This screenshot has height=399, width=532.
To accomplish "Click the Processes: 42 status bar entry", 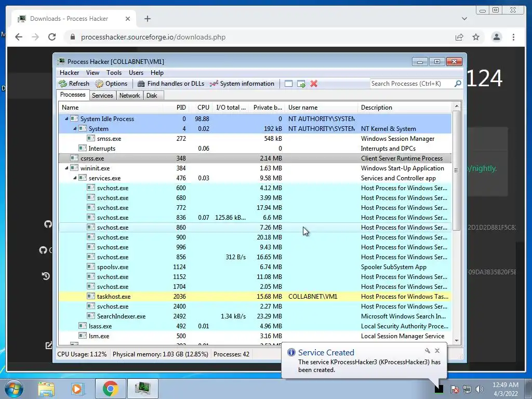I will point(231,354).
